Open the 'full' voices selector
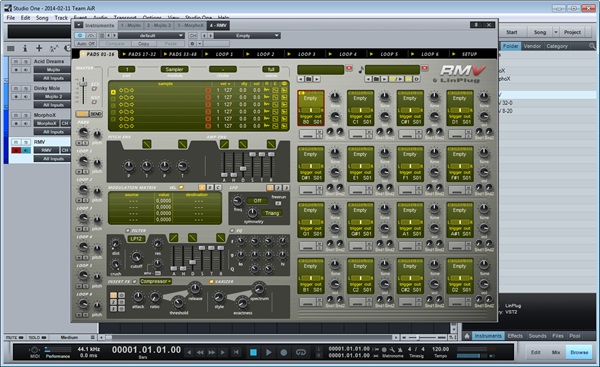The image size is (600, 367). pos(271,69)
